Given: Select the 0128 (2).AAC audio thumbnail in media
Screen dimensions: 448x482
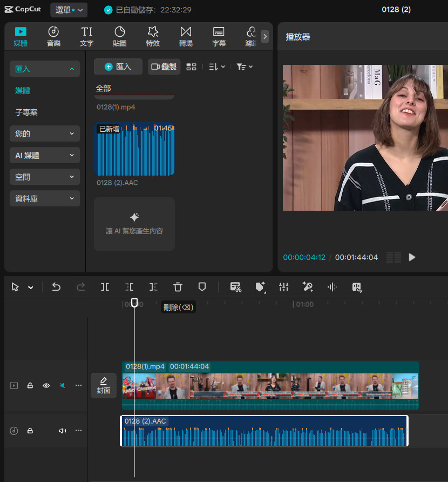Looking at the screenshot, I should (x=134, y=150).
